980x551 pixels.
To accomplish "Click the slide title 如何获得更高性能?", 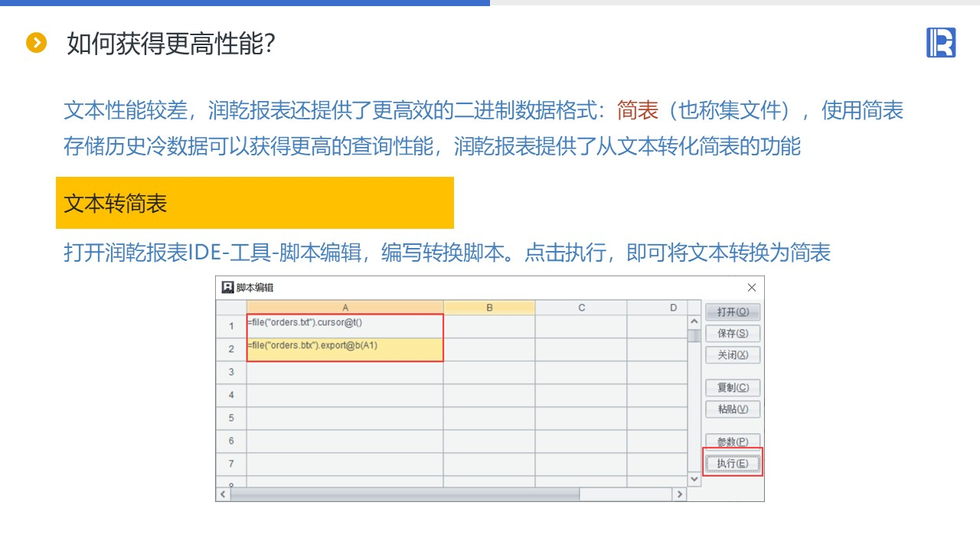I will click(x=171, y=44).
